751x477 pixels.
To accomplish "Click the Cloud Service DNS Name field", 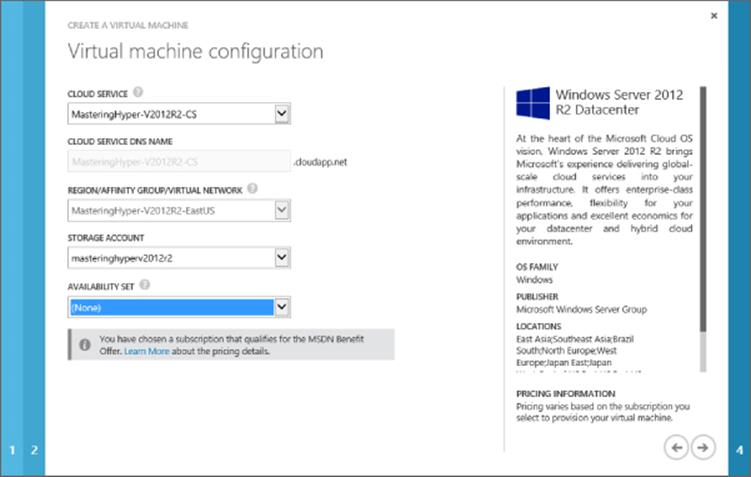I will pos(179,162).
